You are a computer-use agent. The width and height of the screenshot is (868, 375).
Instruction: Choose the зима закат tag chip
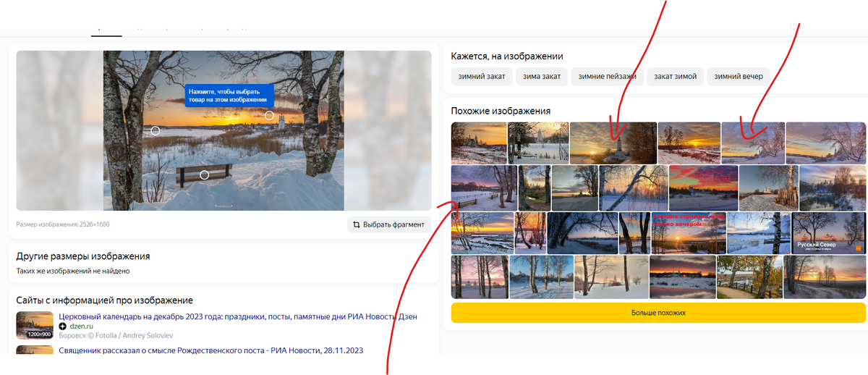point(542,76)
